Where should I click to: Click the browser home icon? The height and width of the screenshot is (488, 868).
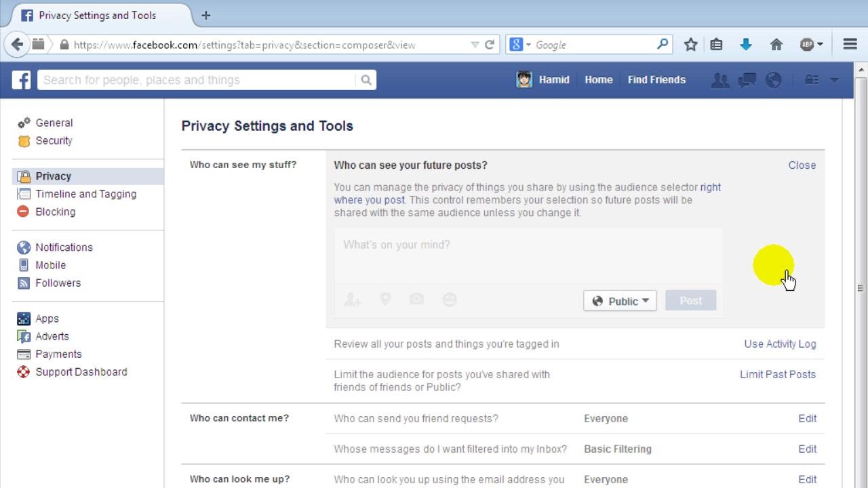[776, 45]
